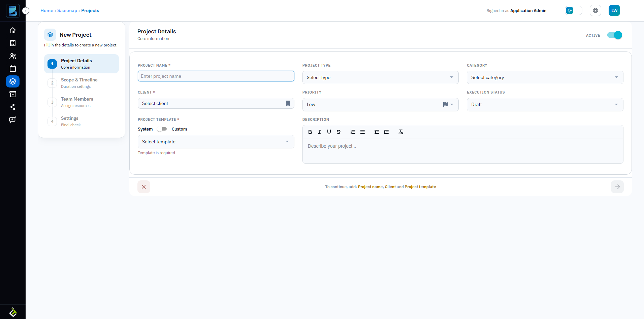Decrease indent in description editor
This screenshot has width=644, height=319.
click(377, 132)
